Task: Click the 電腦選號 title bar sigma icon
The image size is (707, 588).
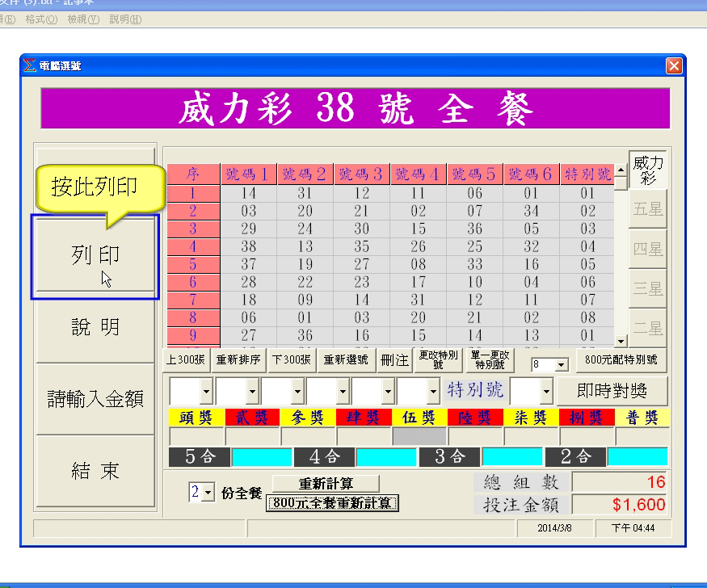Action: [30, 65]
